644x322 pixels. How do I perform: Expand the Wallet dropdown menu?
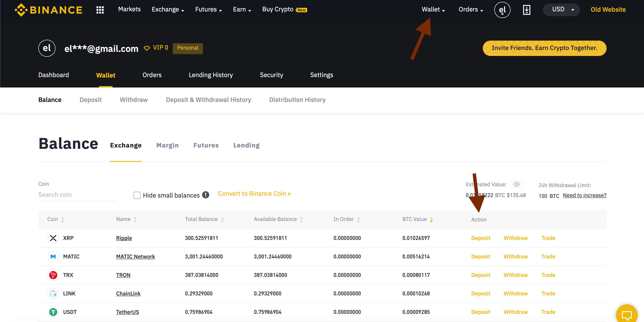coord(432,9)
